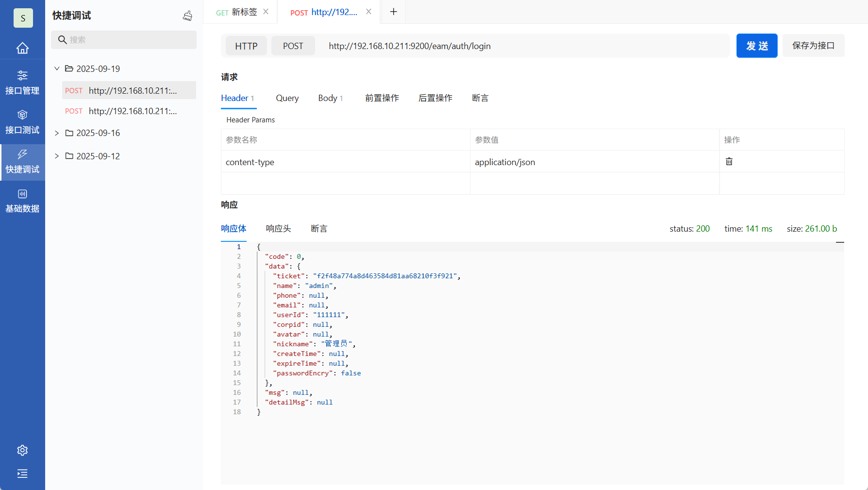Open the response 断言 tab
868x490 pixels.
(319, 229)
